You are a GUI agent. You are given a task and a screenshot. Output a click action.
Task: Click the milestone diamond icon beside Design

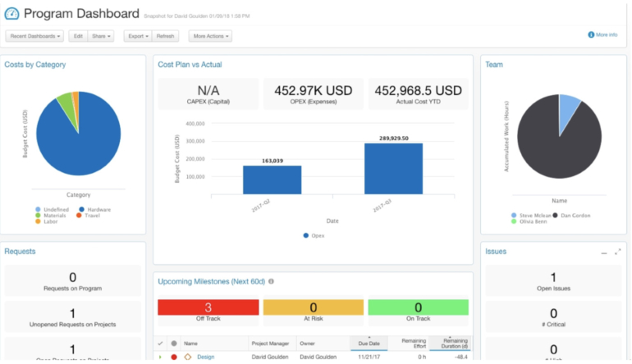188,357
